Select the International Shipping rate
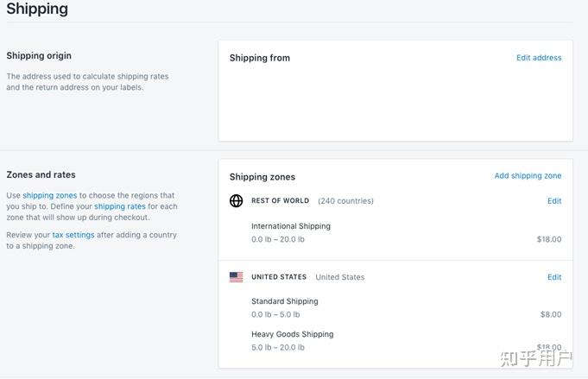This screenshot has height=379, width=588. [x=291, y=226]
